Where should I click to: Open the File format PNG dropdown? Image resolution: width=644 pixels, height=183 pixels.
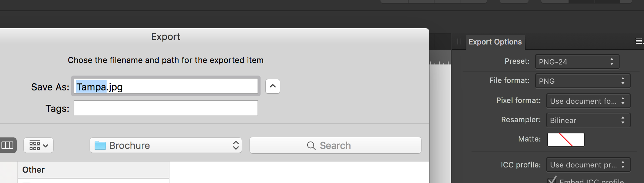[x=583, y=81]
